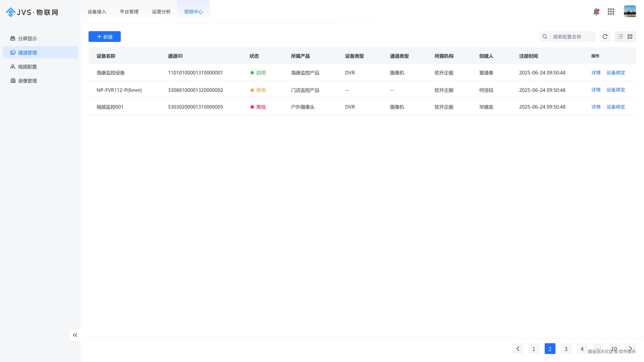Switch to card grid view icon
The height and width of the screenshot is (362, 644).
click(630, 37)
